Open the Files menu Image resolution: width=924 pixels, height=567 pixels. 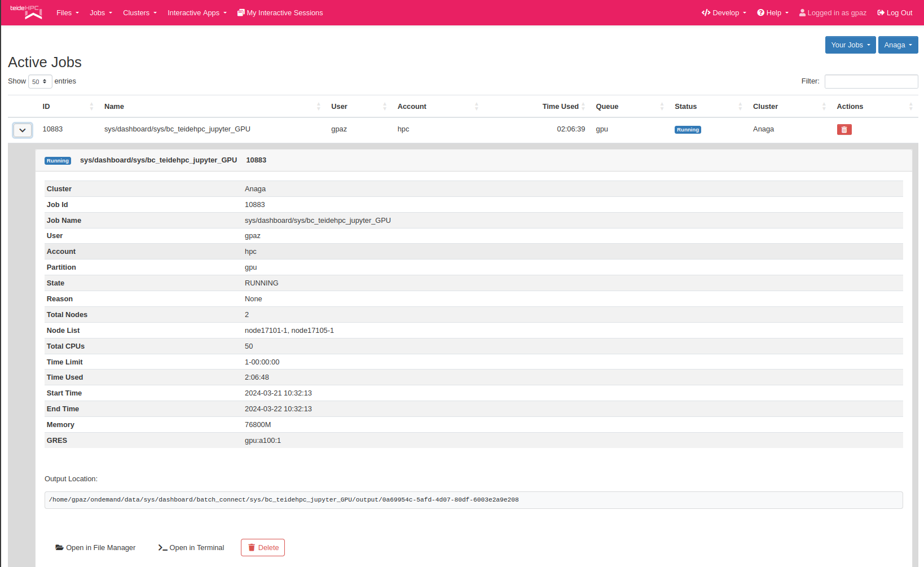68,13
